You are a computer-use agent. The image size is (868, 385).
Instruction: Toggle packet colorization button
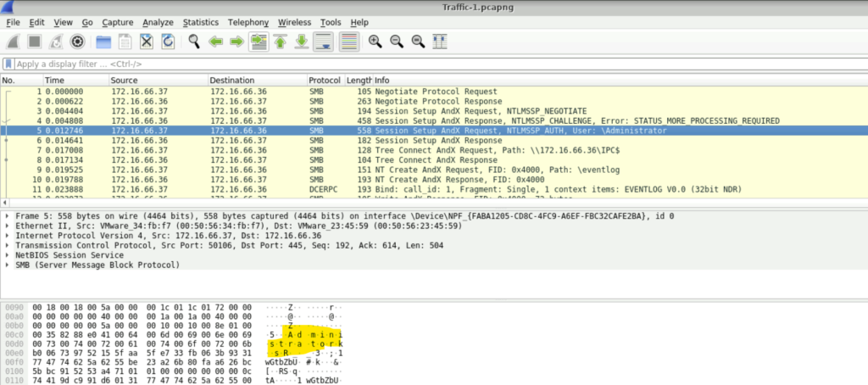coord(348,42)
